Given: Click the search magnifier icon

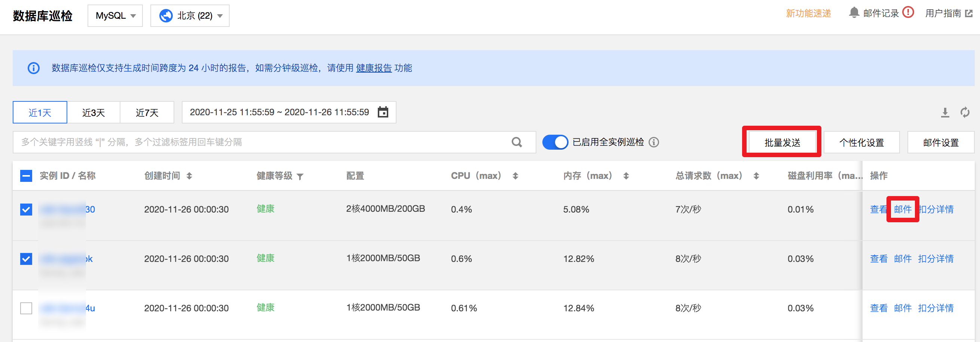Looking at the screenshot, I should coord(517,142).
